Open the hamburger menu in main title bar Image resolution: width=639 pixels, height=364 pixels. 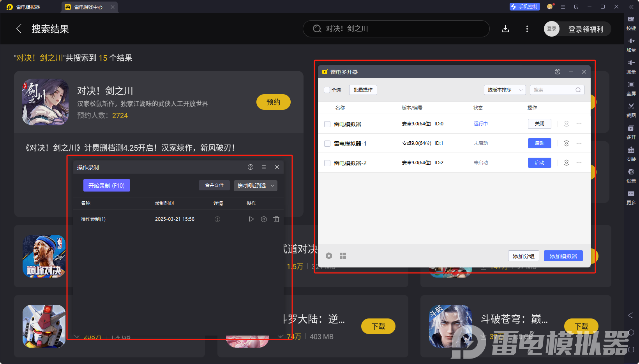[563, 7]
